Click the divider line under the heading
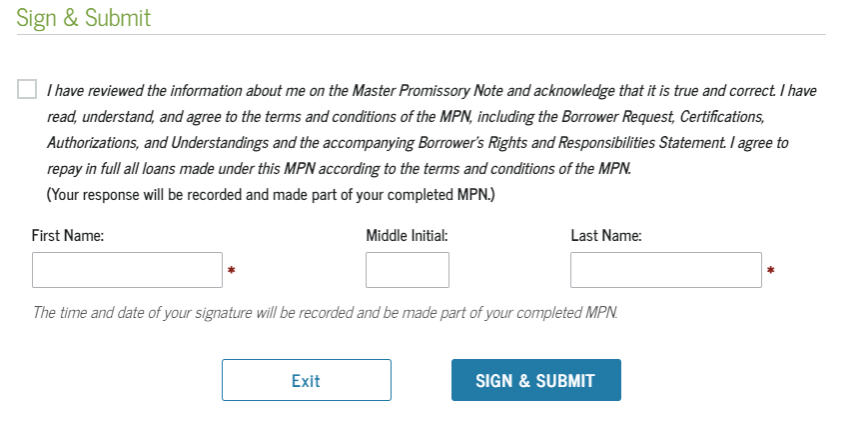This screenshot has width=868, height=421. [x=420, y=35]
